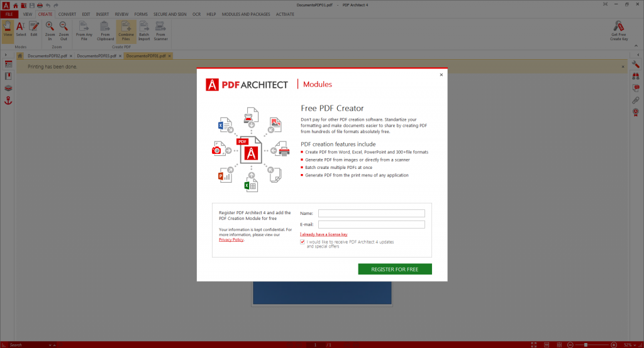This screenshot has width=644, height=348.
Task: Click the Name input field
Action: [372, 214]
